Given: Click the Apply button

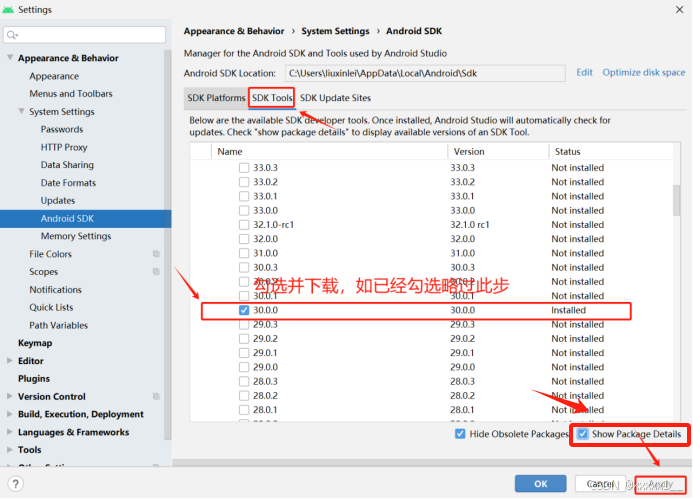Looking at the screenshot, I should pos(660,484).
